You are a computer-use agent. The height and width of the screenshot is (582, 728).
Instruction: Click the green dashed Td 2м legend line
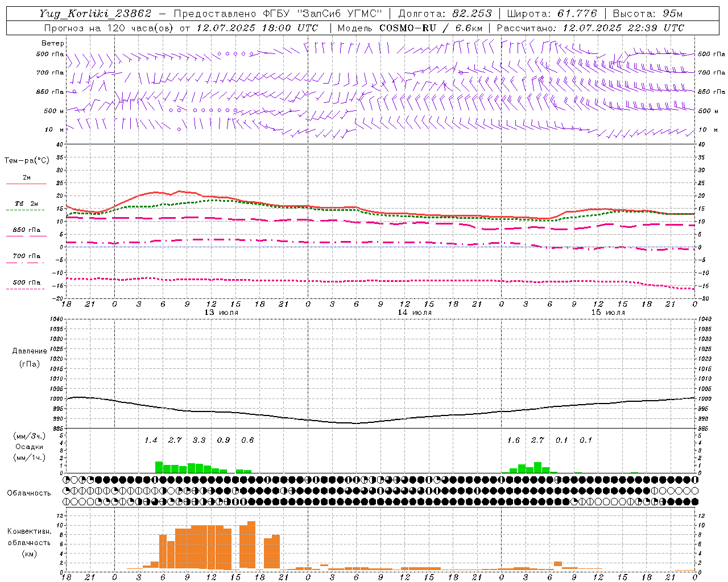tap(25, 210)
